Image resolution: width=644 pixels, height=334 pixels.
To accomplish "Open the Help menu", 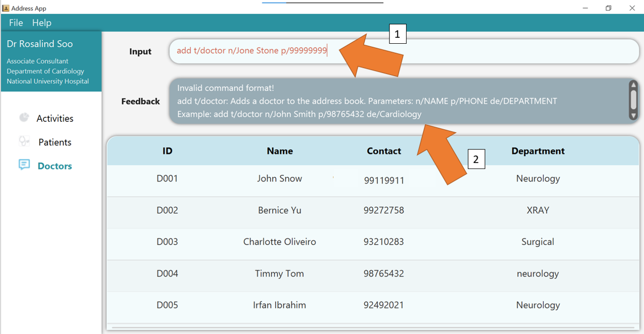I will coord(42,23).
